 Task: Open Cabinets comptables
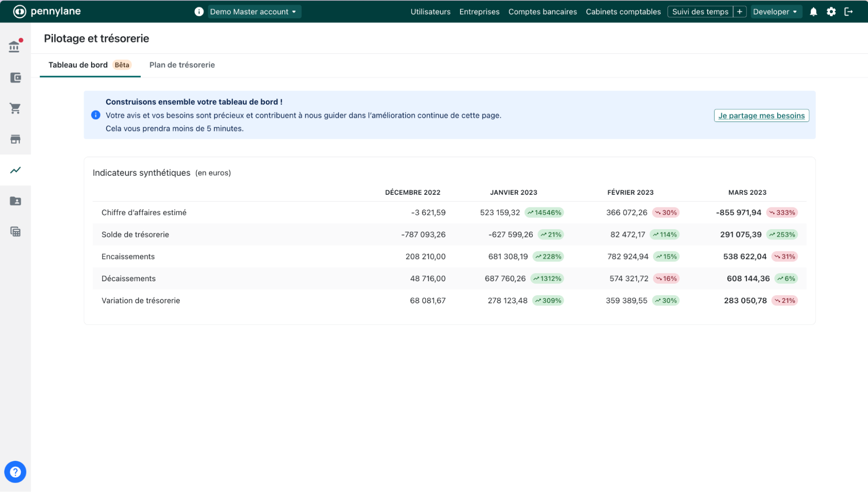pyautogui.click(x=623, y=12)
